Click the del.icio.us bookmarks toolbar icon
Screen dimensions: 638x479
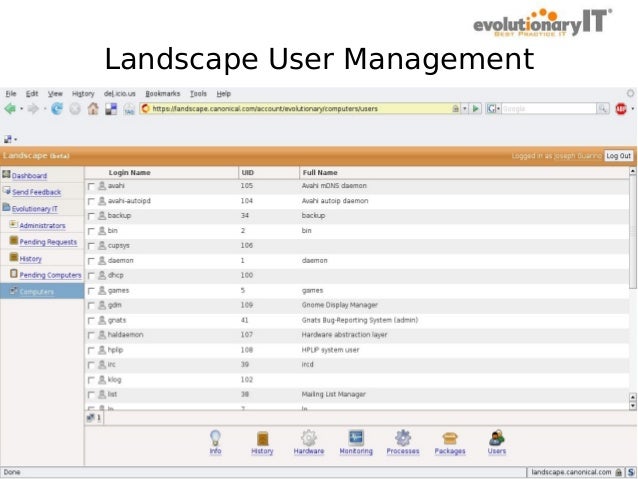(111, 109)
